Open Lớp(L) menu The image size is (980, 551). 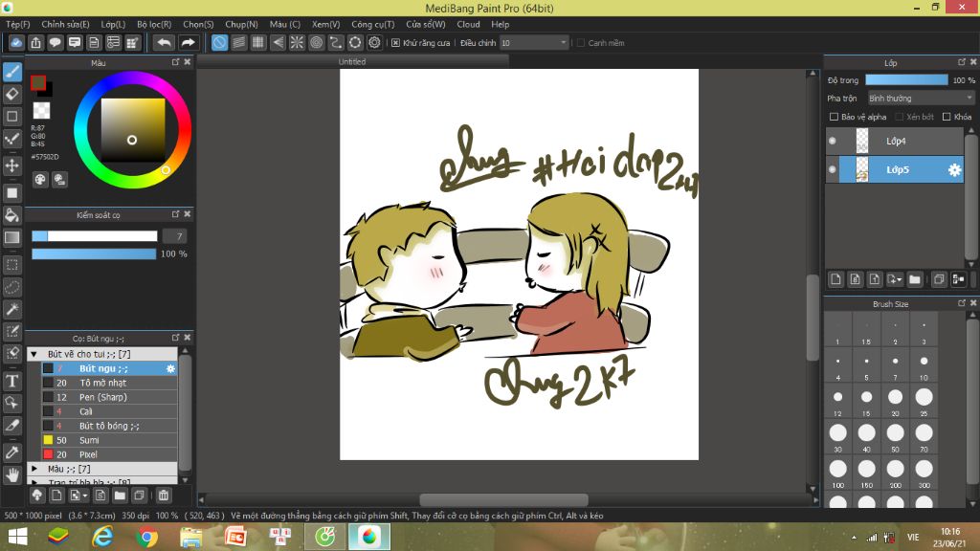(x=113, y=24)
